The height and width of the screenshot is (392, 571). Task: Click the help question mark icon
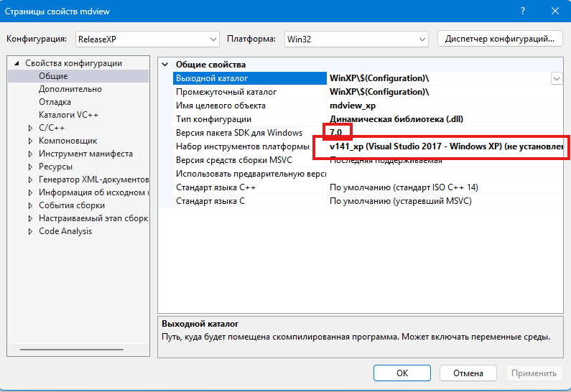[522, 12]
